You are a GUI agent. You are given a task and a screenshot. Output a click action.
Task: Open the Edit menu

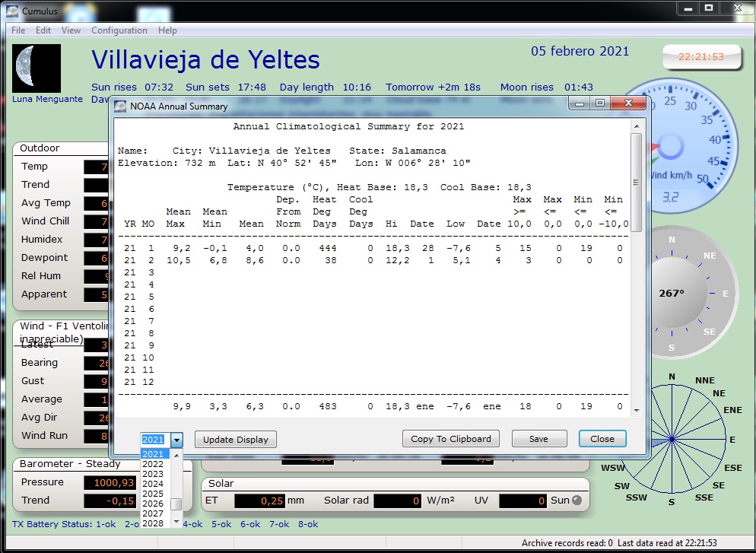[43, 30]
